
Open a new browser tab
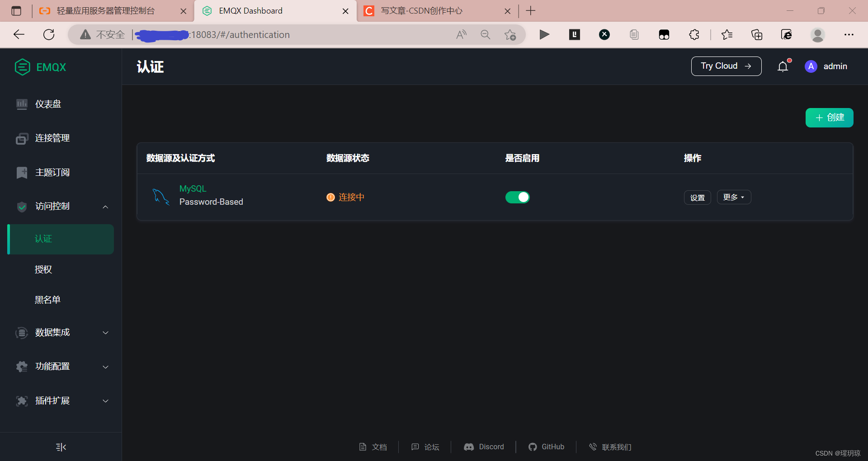(x=531, y=11)
